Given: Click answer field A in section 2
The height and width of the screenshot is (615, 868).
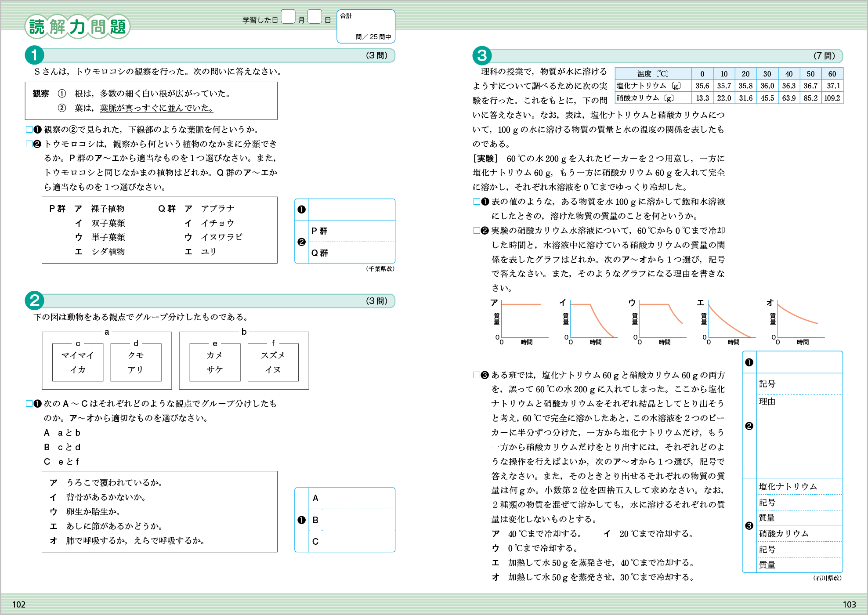Looking at the screenshot, I should pyautogui.click(x=352, y=498).
